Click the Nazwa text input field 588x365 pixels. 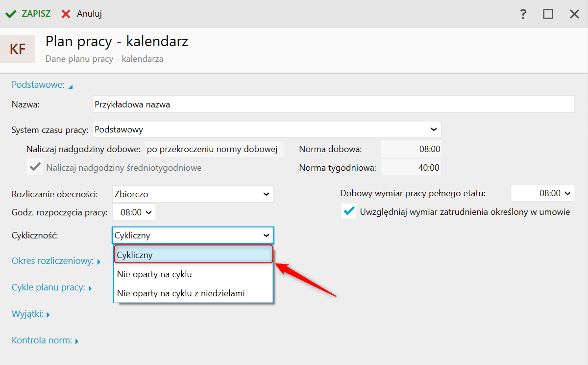point(333,104)
